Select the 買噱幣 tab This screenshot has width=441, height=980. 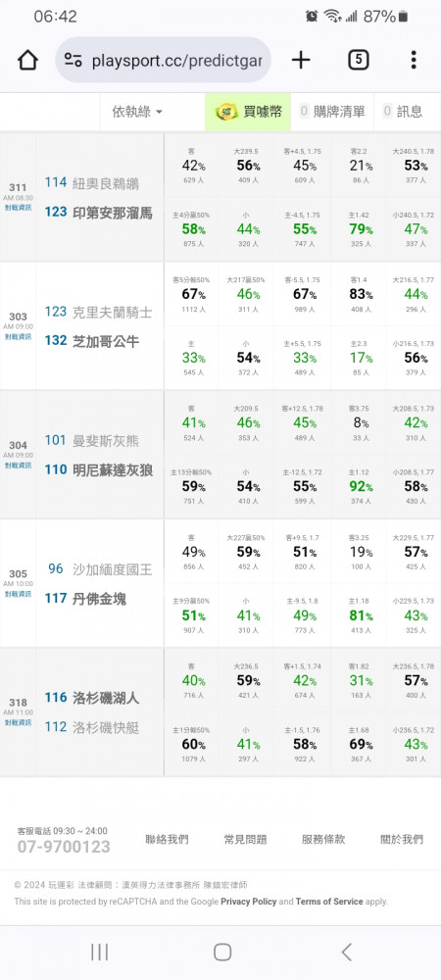[x=248, y=112]
